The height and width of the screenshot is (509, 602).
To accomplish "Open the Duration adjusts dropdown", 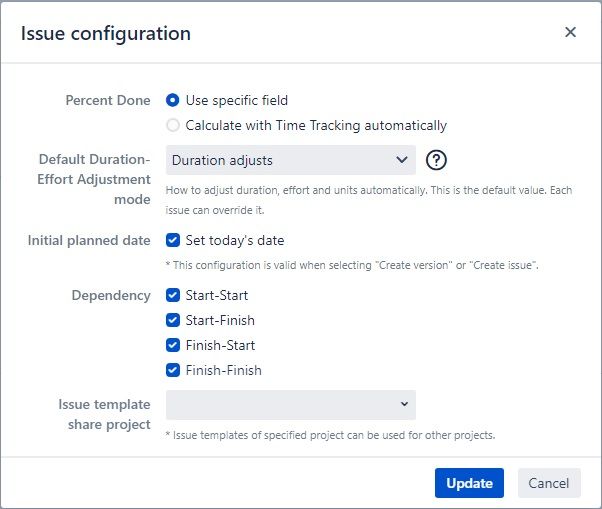I will [291, 160].
